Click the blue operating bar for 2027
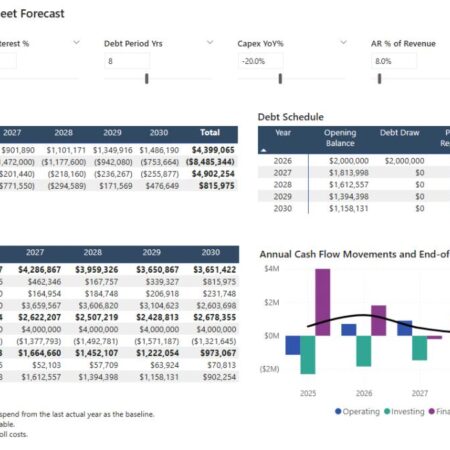This screenshot has height=450, width=450. [x=405, y=328]
